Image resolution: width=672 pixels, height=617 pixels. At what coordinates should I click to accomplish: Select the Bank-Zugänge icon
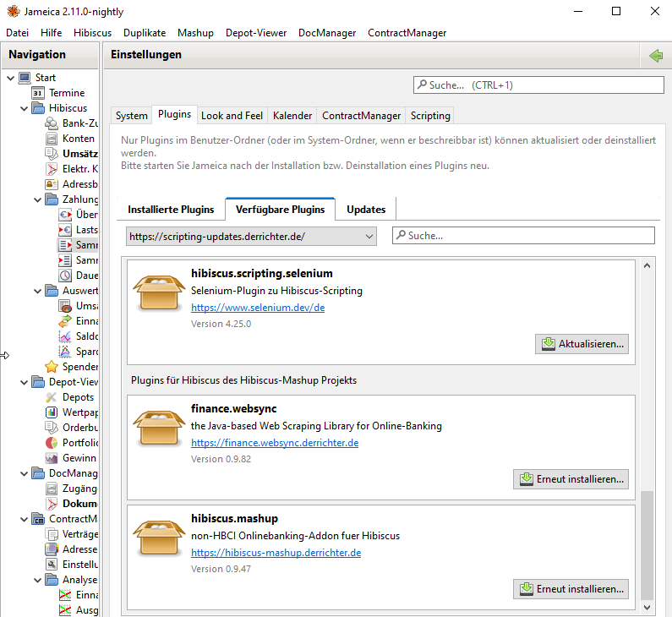pyautogui.click(x=52, y=123)
